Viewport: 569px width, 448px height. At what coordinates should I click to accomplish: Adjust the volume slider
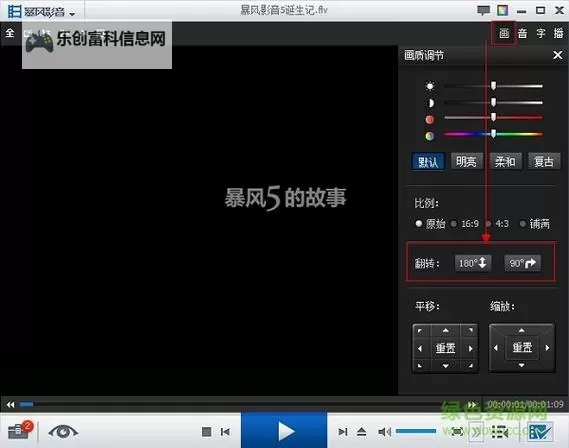(416, 431)
